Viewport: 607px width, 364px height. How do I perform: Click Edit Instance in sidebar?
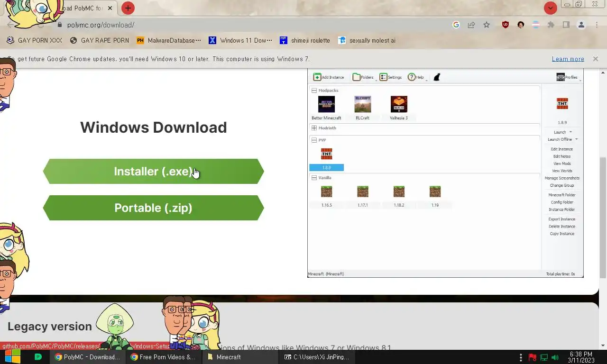[562, 149]
